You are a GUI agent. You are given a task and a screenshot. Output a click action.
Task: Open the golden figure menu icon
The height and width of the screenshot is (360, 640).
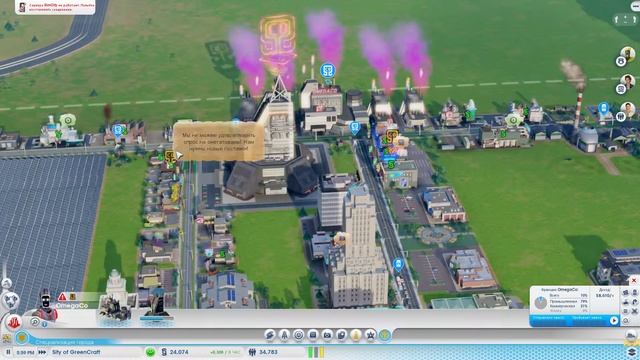356,335
